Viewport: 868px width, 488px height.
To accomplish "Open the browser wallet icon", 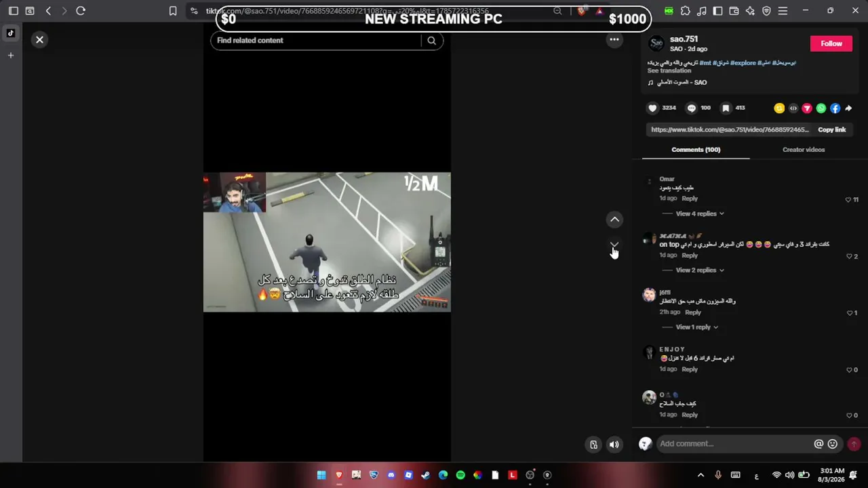I will pyautogui.click(x=734, y=11).
